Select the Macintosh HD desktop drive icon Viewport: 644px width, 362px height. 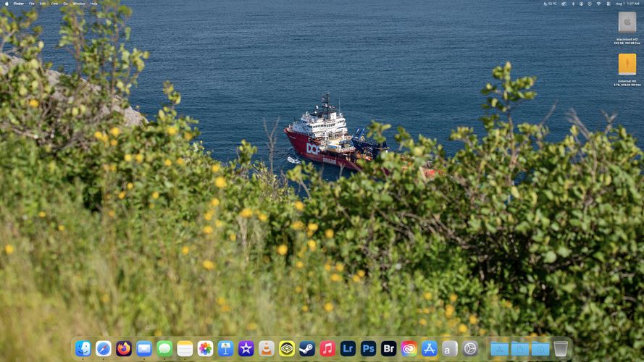[627, 22]
